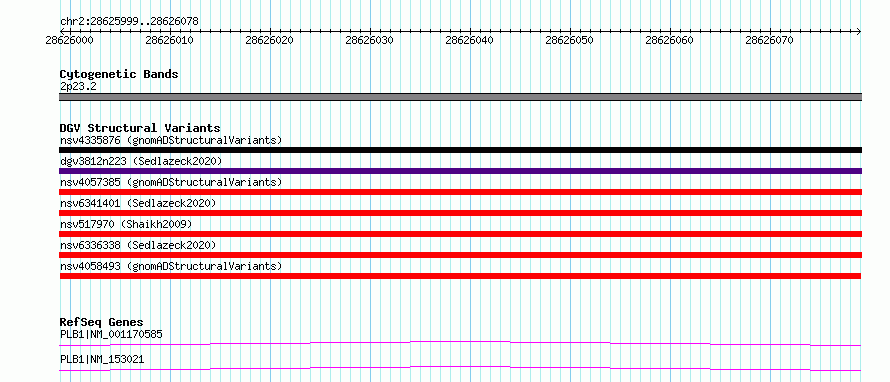Click ruler position 28626040
The height and width of the screenshot is (382, 890).
[x=469, y=40]
